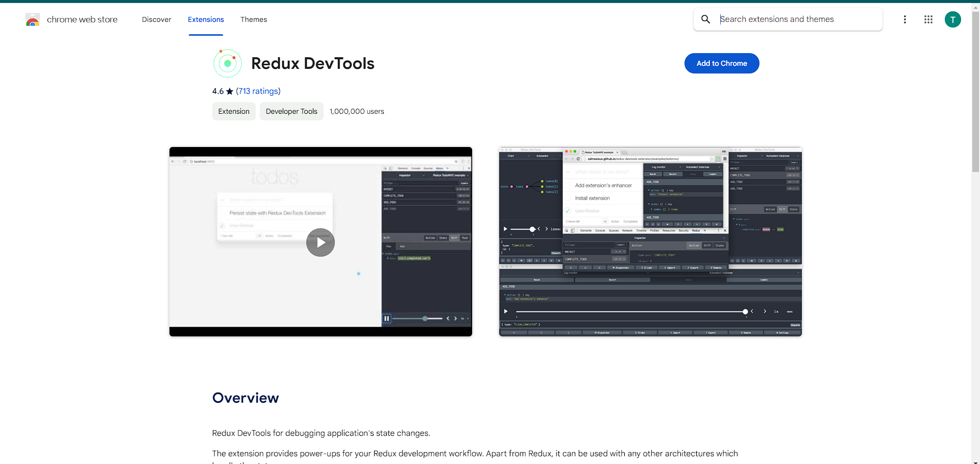
Task: Select the Extensions tab
Action: point(206,19)
